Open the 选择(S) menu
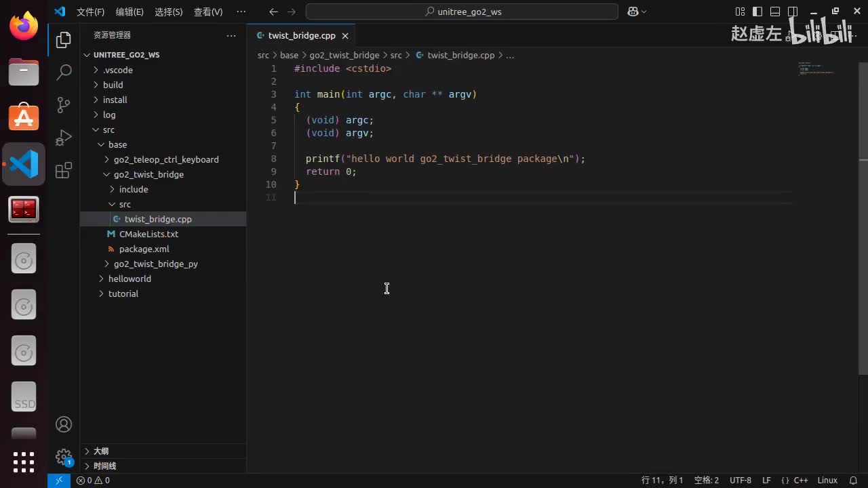Screen dimensions: 868x488 click(169, 12)
